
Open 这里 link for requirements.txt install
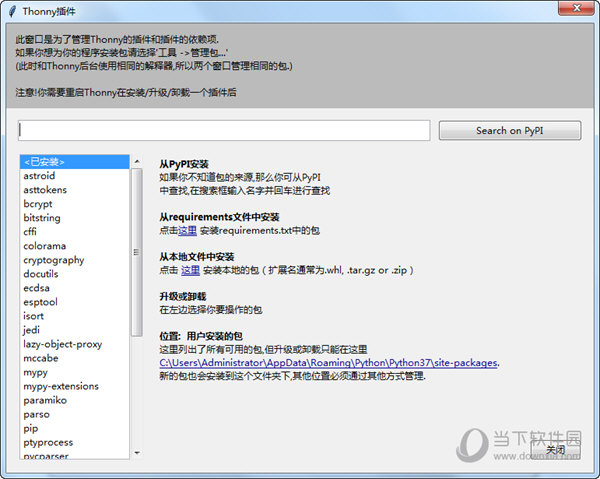(x=188, y=231)
